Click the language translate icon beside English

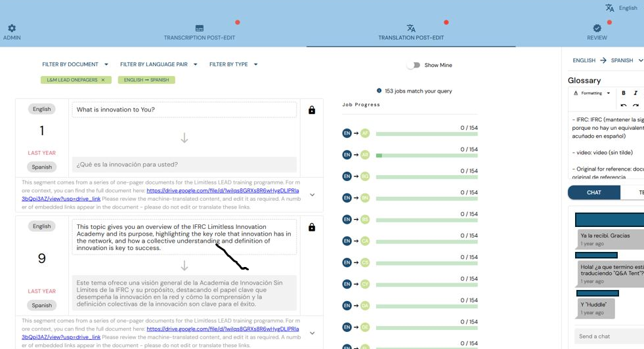[609, 8]
